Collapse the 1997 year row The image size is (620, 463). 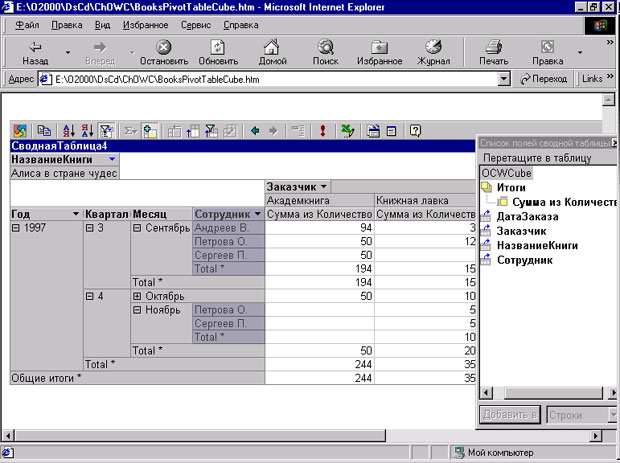pyautogui.click(x=15, y=227)
